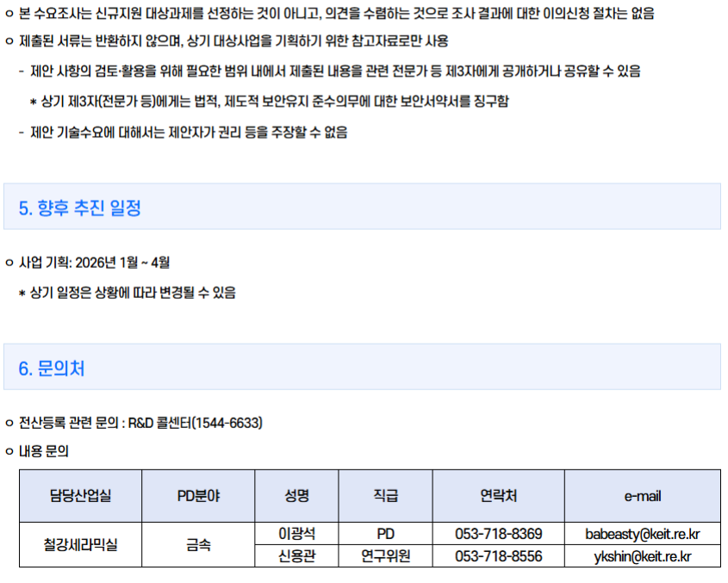Click the '연구위원' position cell
The image size is (728, 583).
385,556
